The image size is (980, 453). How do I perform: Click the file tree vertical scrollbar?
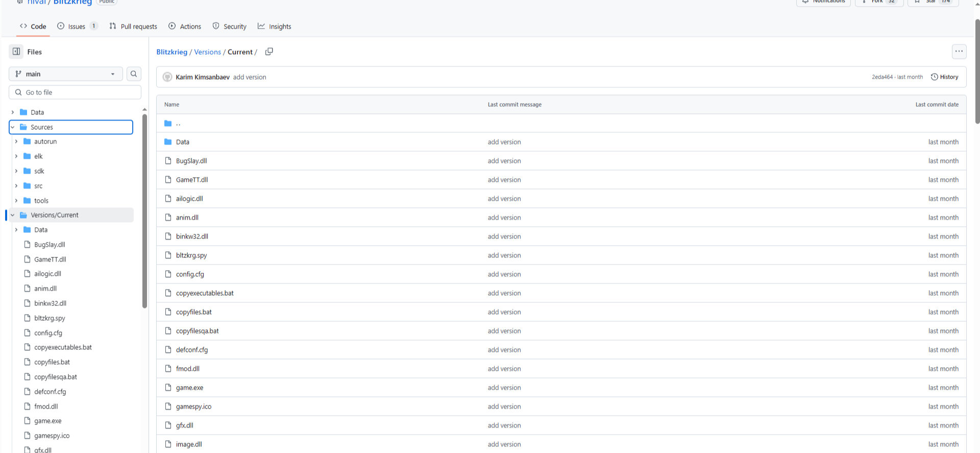144,210
